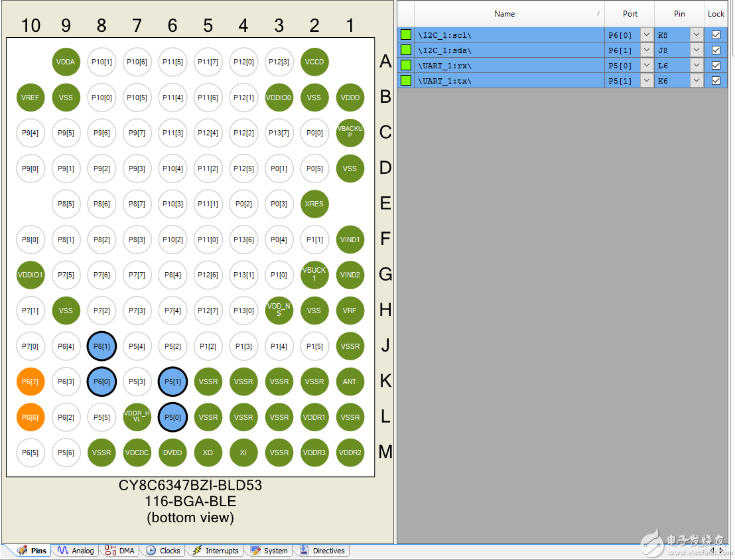Viewport: 735px width, 560px height.
Task: Click green swatch of \UART_1:rx\ row
Action: point(406,65)
